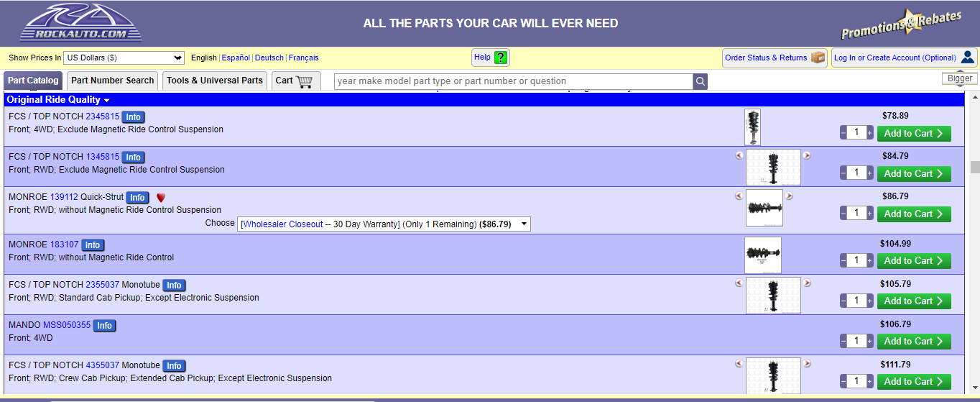Open part number link 183107
Viewport: 980px width, 402px height.
coord(65,245)
